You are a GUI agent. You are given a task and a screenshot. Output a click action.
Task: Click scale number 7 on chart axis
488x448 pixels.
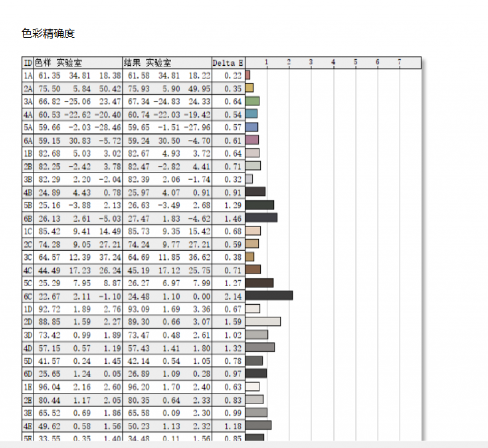tap(399, 62)
